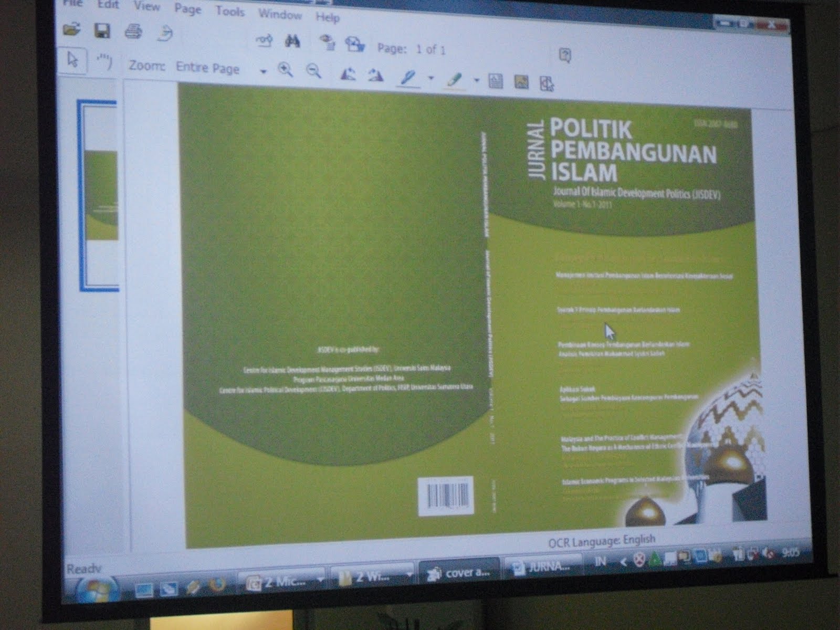Click the Save floppy disk icon
Viewport: 840px width, 630px height.
click(102, 31)
